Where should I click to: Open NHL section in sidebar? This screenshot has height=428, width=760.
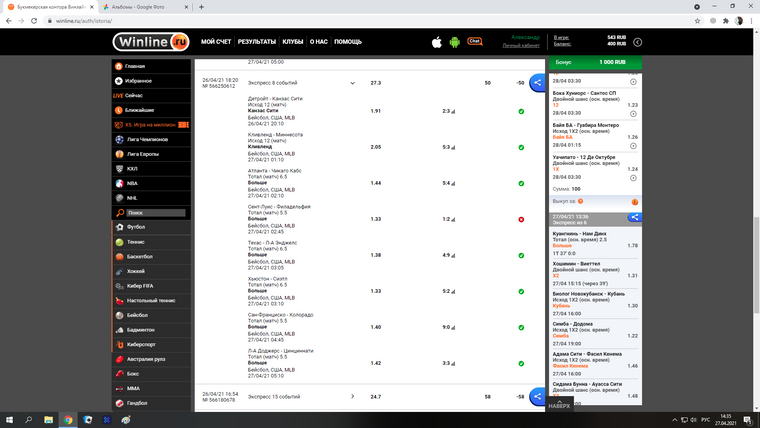[x=151, y=198]
